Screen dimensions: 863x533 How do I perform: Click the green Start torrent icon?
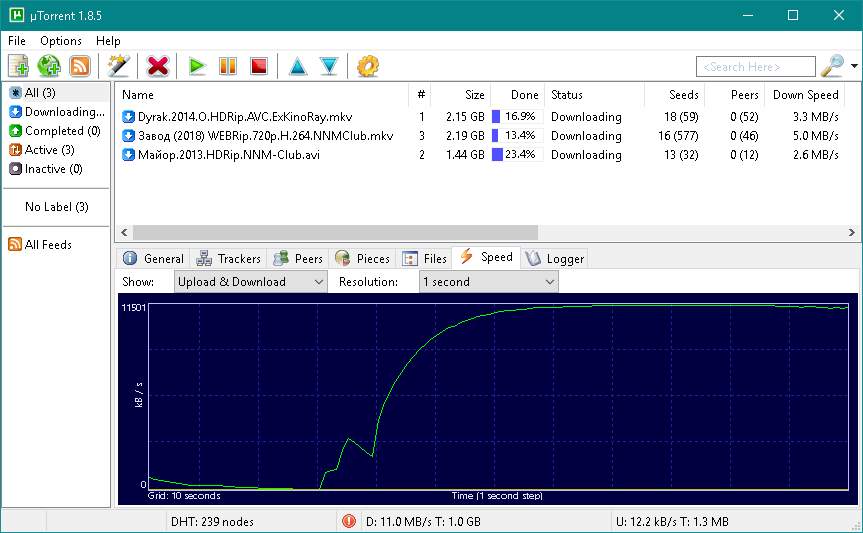(196, 66)
